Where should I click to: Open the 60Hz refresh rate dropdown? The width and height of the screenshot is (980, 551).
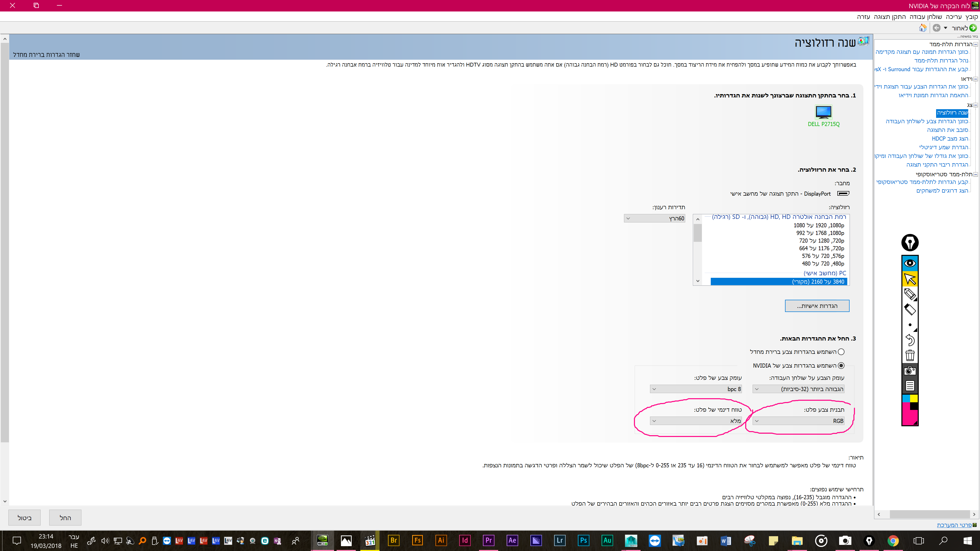tap(654, 218)
